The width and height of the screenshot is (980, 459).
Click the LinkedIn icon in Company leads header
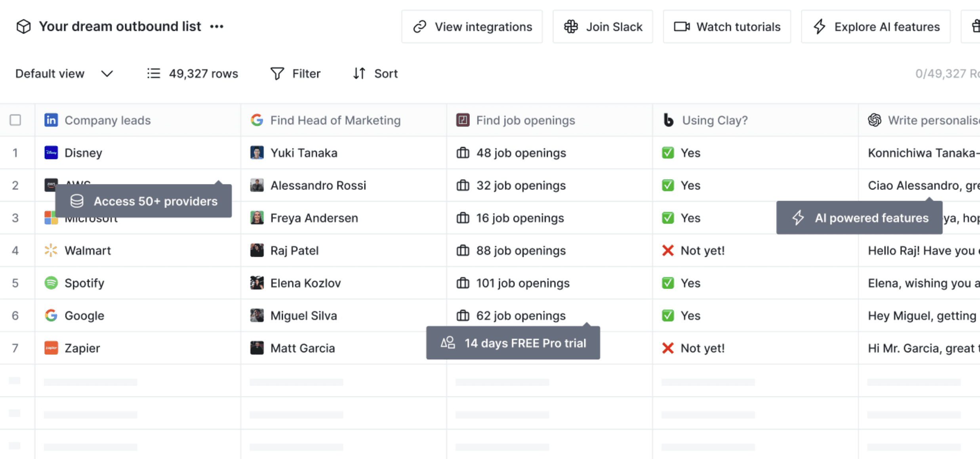point(51,120)
